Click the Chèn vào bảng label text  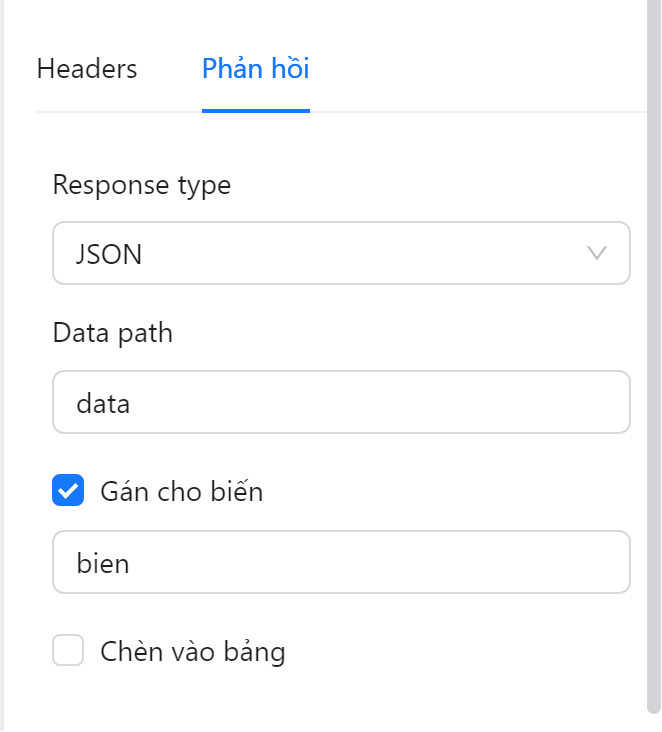coord(193,652)
